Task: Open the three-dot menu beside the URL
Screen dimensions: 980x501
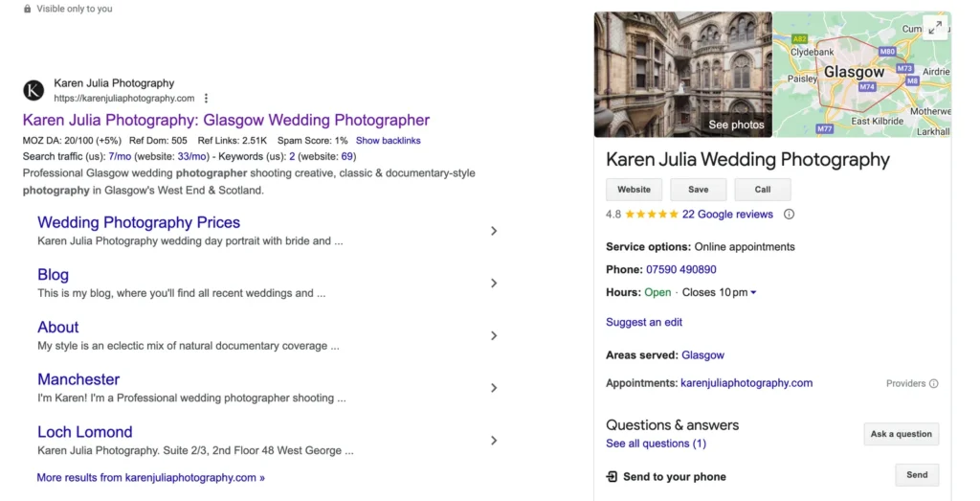Action: pos(206,99)
